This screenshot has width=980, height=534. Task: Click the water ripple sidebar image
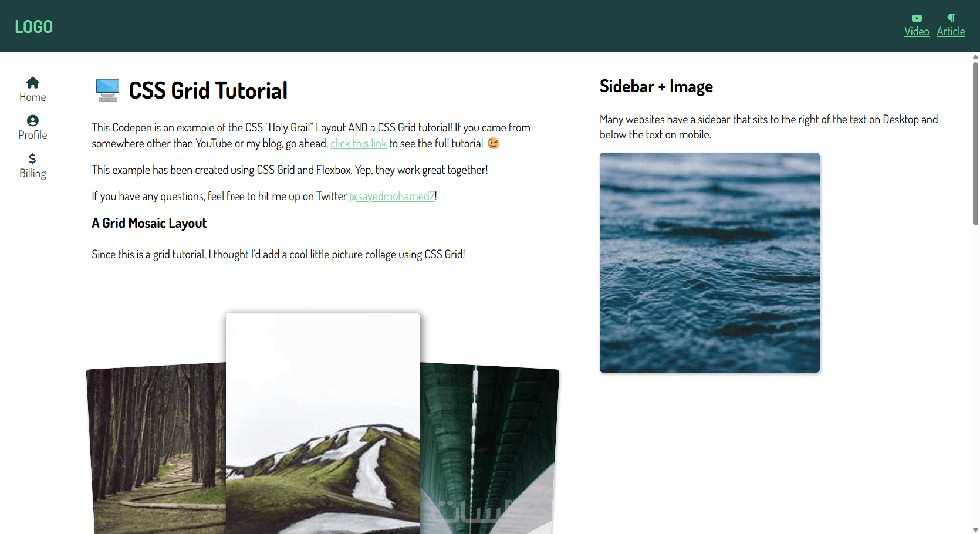(x=709, y=262)
